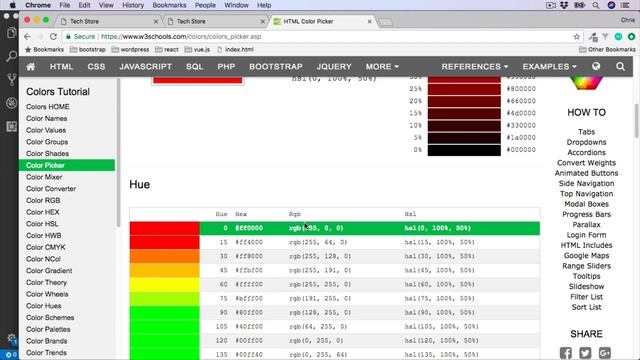Select the highlighted hue 0 row
The image size is (640, 360).
click(335, 228)
